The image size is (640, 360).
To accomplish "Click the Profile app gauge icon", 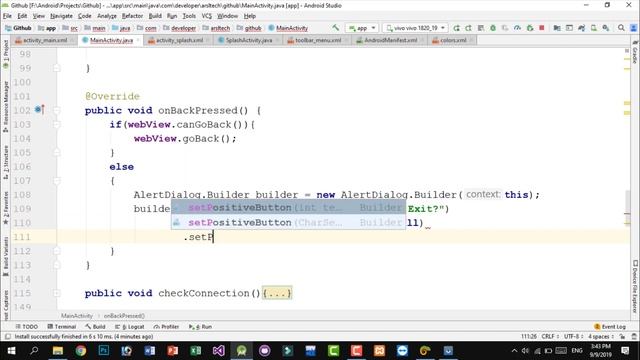I will coord(518,28).
